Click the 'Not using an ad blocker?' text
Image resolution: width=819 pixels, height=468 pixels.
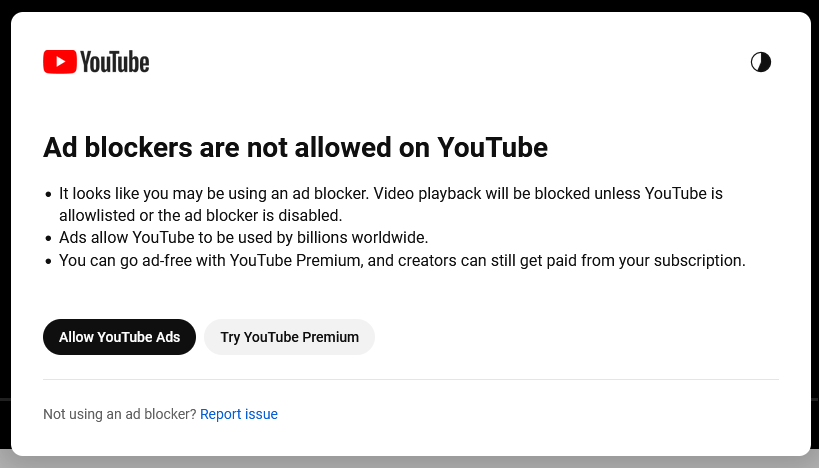[x=120, y=414]
